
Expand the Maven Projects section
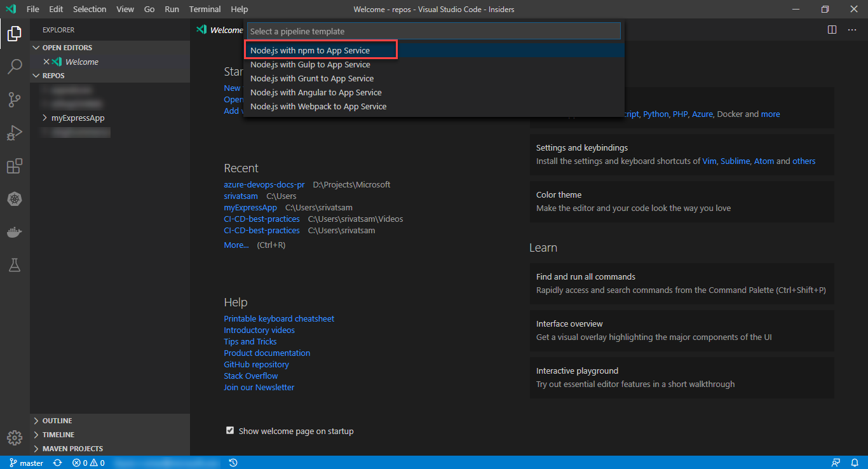(72, 449)
